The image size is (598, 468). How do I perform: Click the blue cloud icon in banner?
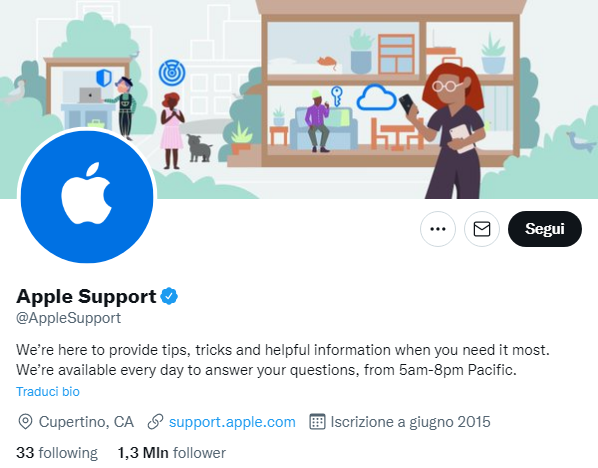coord(376,97)
